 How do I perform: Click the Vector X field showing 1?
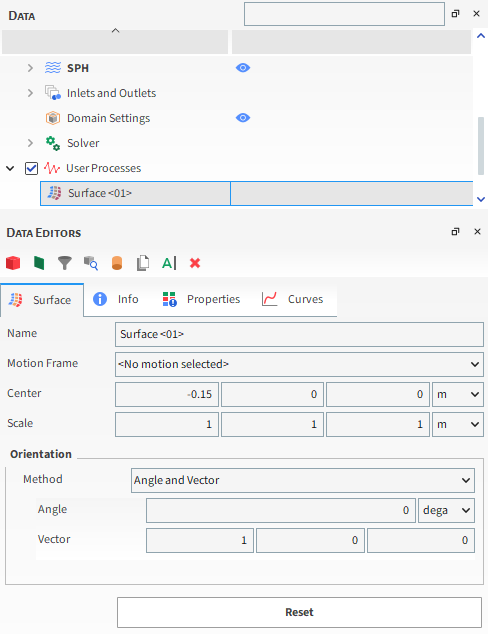(x=200, y=540)
